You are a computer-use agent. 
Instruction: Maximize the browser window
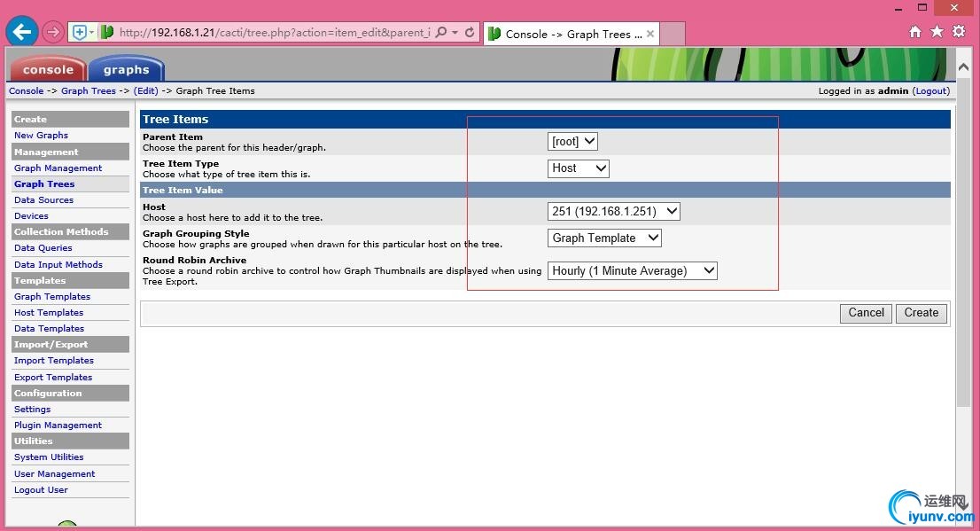pos(922,7)
